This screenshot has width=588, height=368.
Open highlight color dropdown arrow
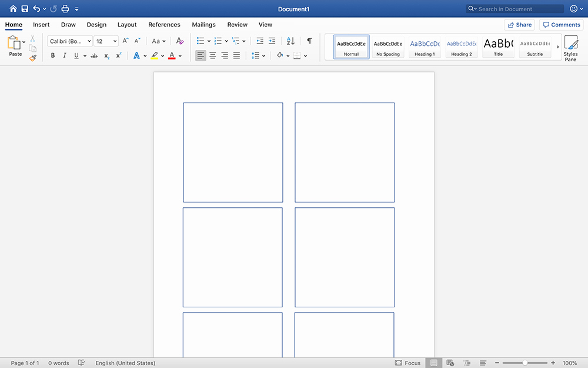[162, 56]
